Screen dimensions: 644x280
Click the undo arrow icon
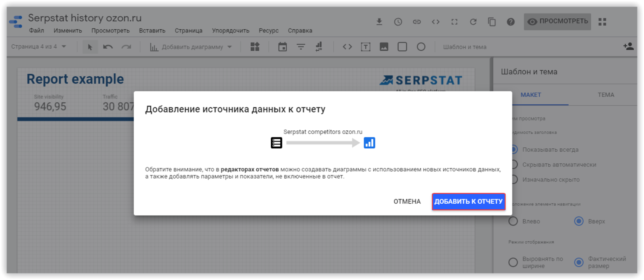pyautogui.click(x=108, y=47)
